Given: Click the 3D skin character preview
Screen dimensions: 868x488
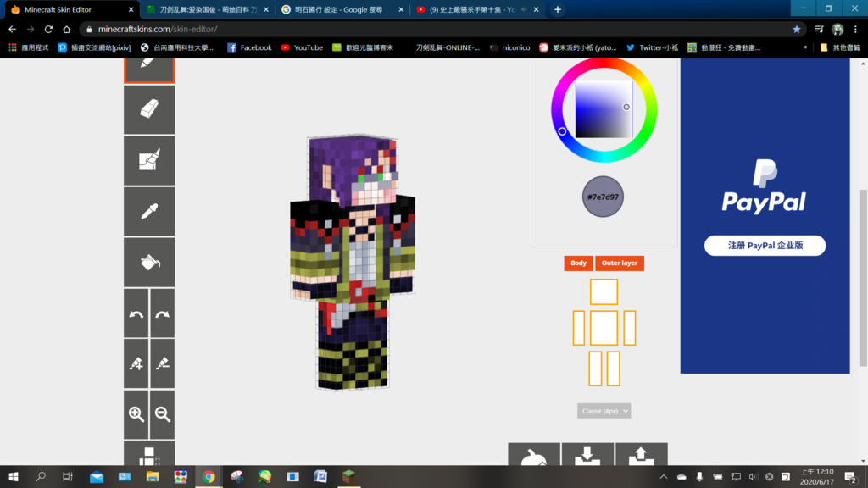Looking at the screenshot, I should (353, 263).
